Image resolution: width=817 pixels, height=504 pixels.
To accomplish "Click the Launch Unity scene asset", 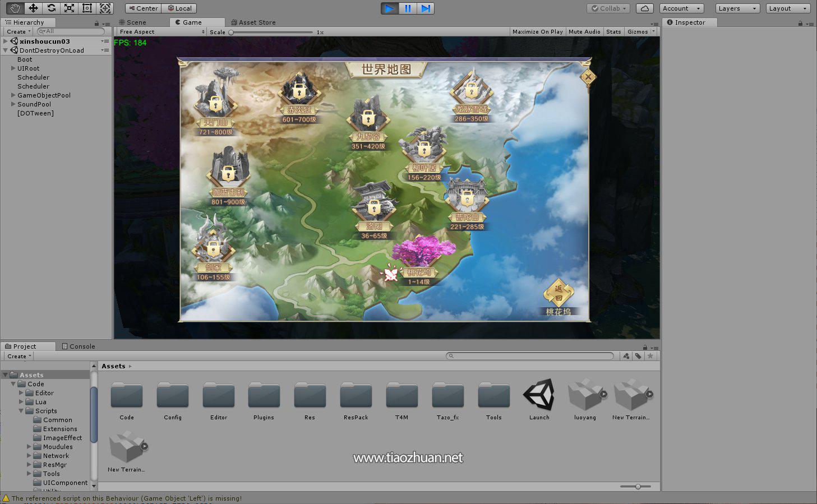I will pyautogui.click(x=539, y=399).
